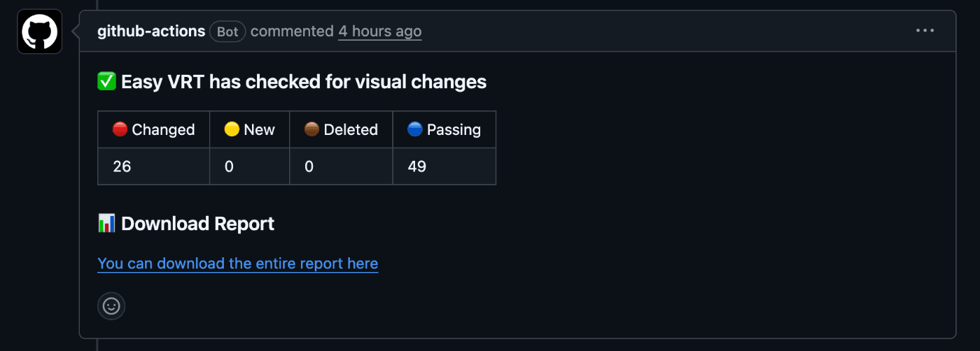Click the bar chart emoji beside Download Report
This screenshot has height=351, width=980.
point(106,224)
